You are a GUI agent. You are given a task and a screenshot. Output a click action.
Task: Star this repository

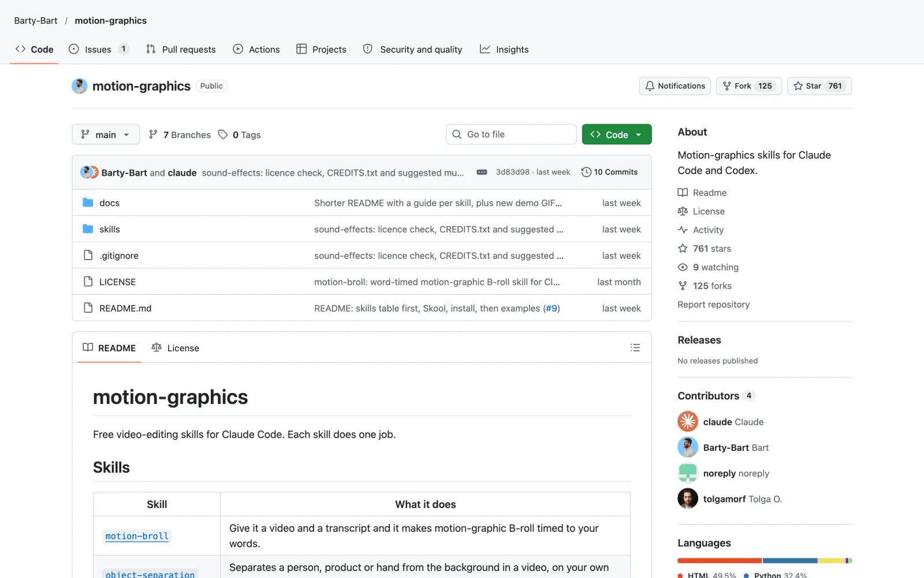tap(819, 86)
